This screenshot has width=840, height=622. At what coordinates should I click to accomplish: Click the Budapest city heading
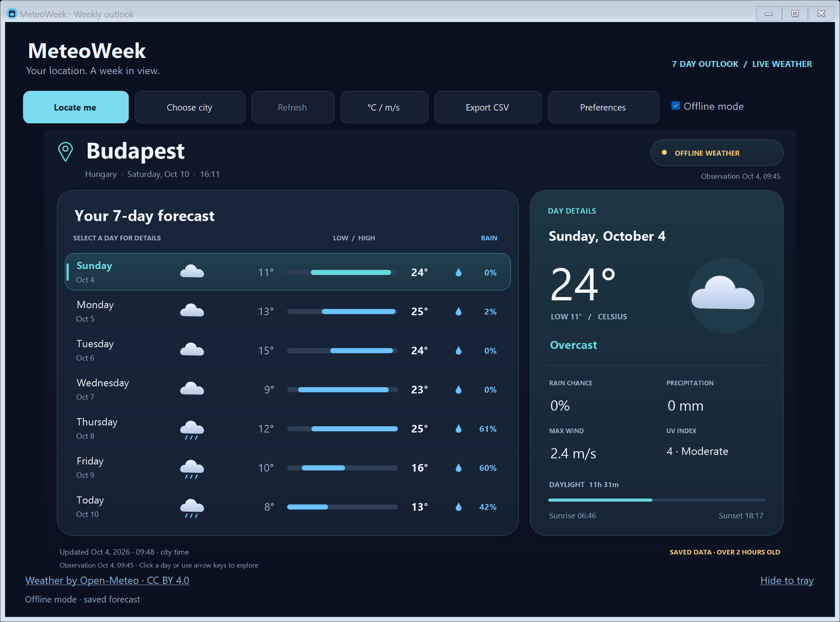click(x=135, y=151)
